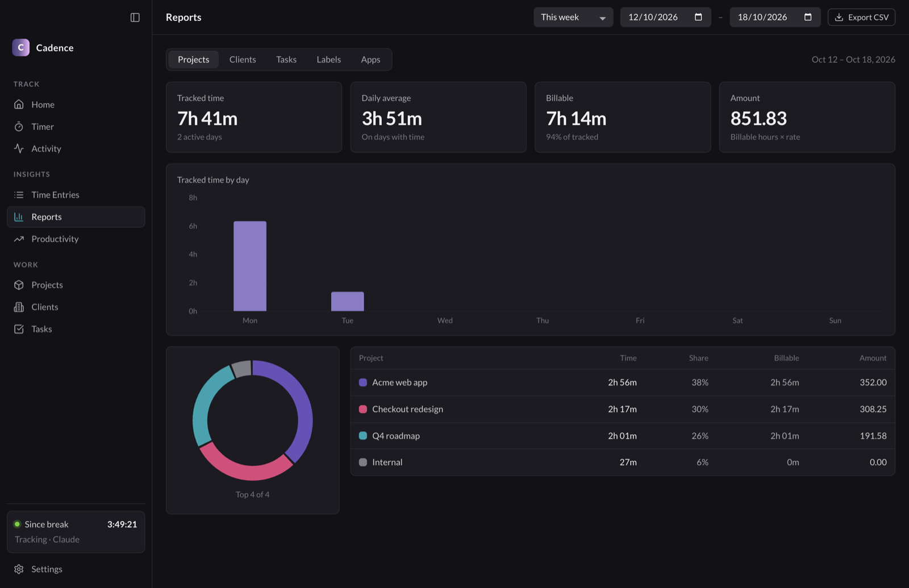Click the 18/10/2026 end date field
Image resolution: width=909 pixels, height=588 pixels.
(x=775, y=17)
